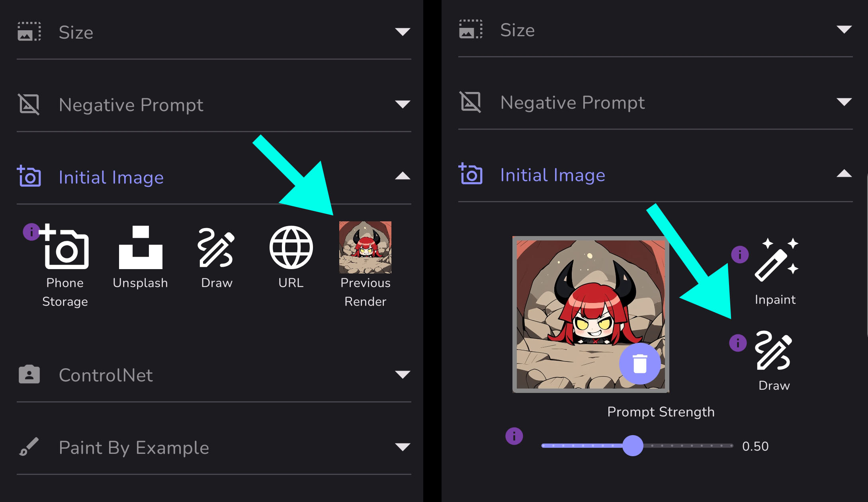Click Negative Prompt icon in left panel
Screen dimensions: 868x502
click(29, 104)
